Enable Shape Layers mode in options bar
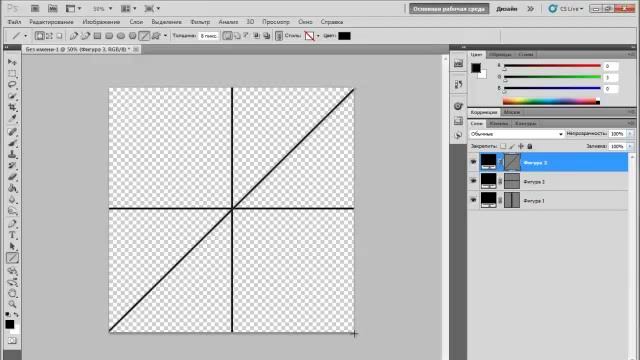Screen dimensions: 640x360 39,36
